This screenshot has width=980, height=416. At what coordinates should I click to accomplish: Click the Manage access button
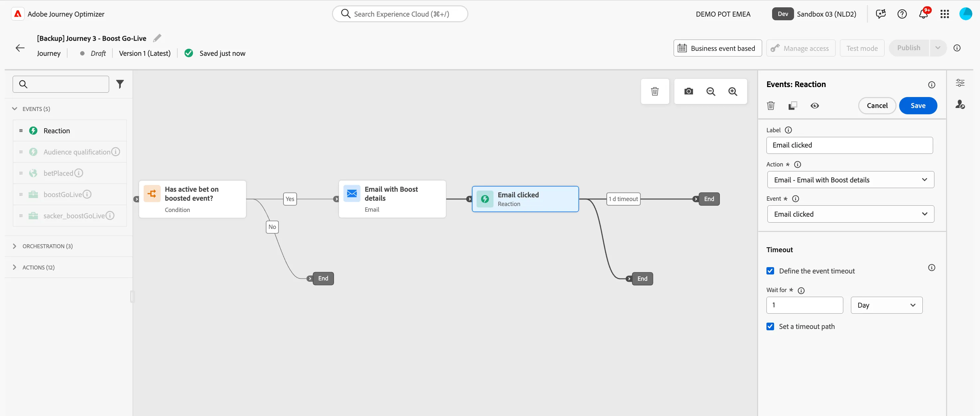pyautogui.click(x=800, y=48)
